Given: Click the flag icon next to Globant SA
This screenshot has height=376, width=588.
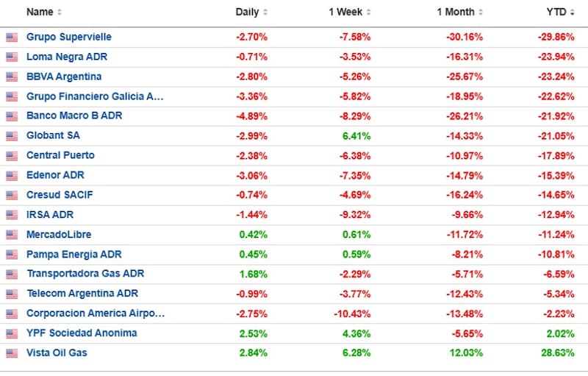Looking at the screenshot, I should 12,136.
